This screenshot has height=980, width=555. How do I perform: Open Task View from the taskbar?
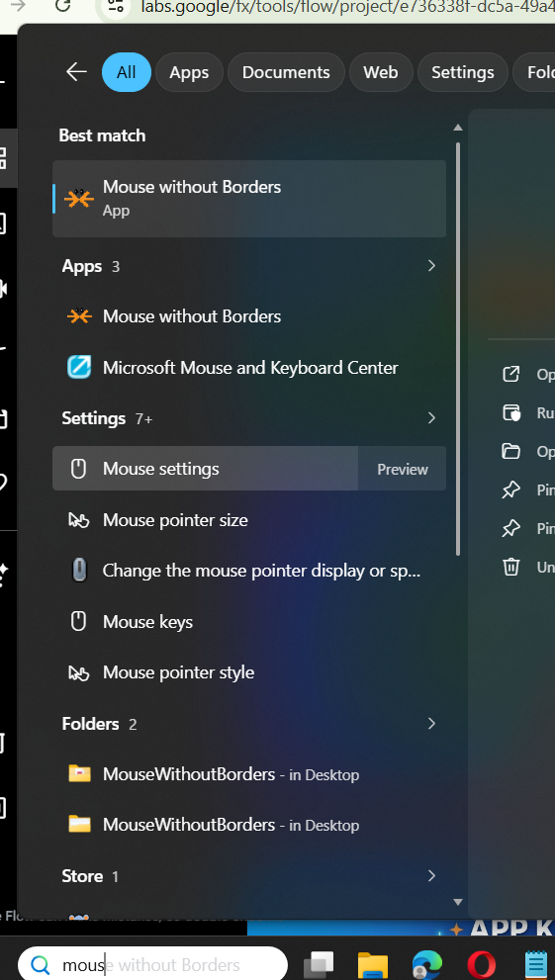[x=319, y=965]
